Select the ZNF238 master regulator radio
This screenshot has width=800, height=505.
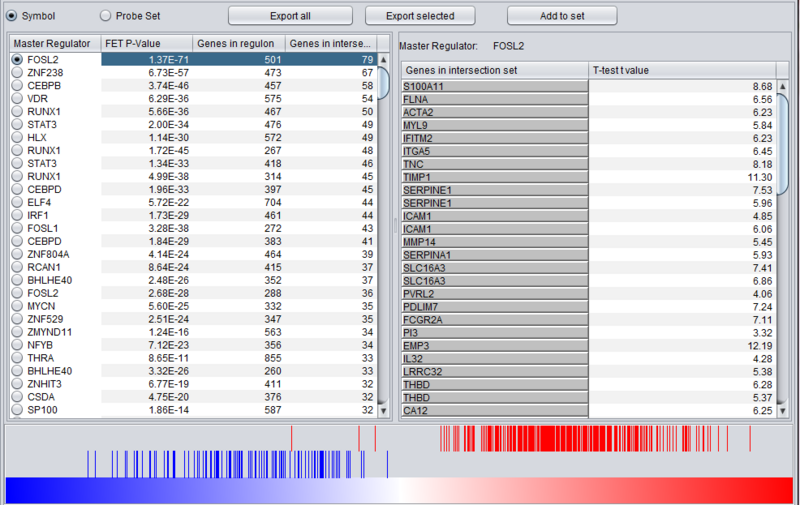pos(17,72)
